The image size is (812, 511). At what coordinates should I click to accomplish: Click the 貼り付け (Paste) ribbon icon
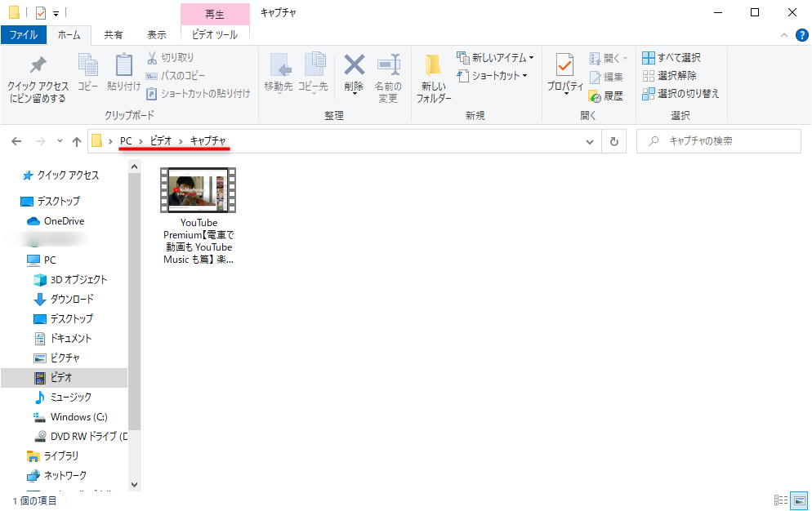(x=124, y=72)
